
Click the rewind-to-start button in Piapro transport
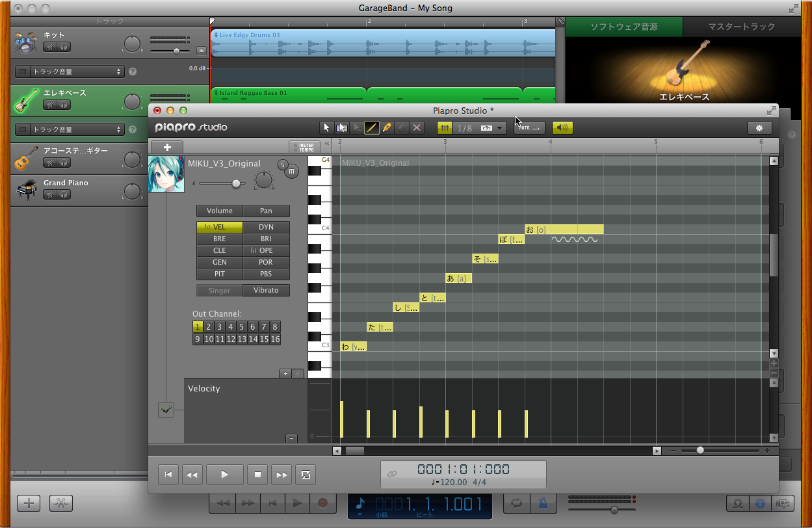(168, 475)
